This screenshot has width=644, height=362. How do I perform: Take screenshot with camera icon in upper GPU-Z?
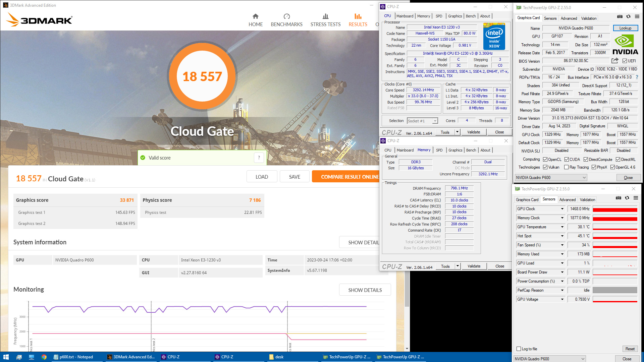(x=620, y=16)
